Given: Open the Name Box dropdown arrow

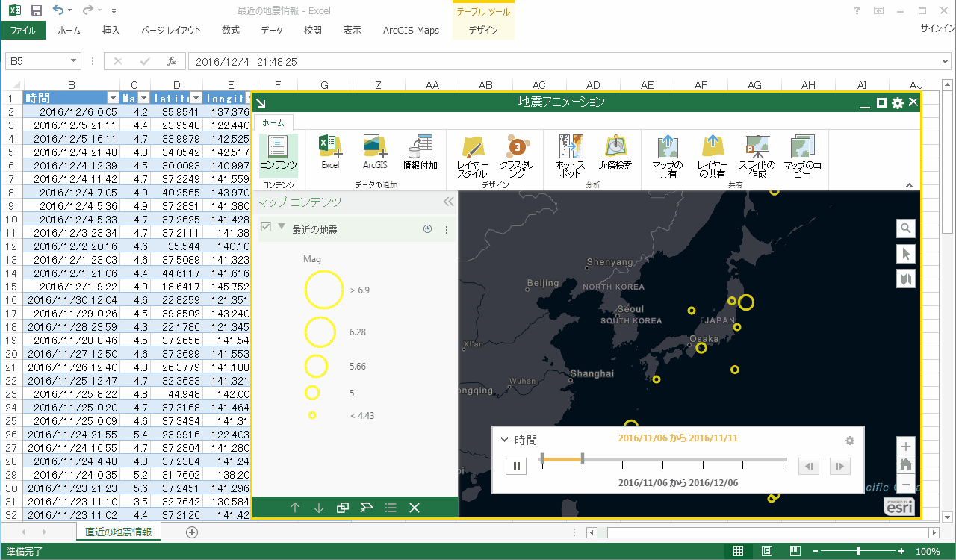Looking at the screenshot, I should point(74,61).
